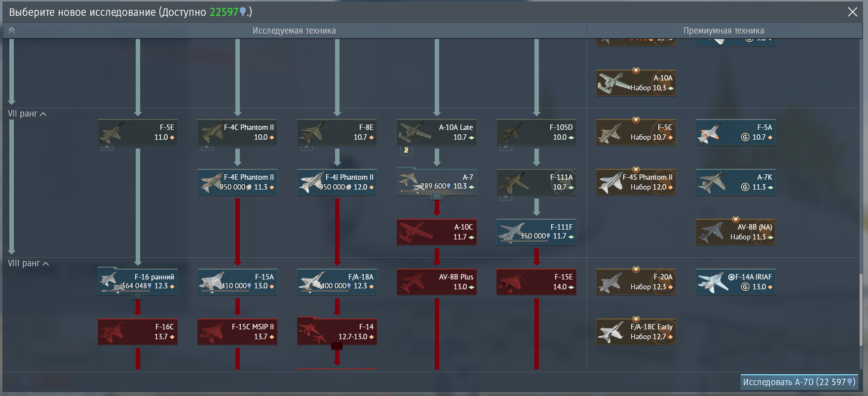Click the locked A-10C card
This screenshot has height=396, width=868.
(x=437, y=232)
